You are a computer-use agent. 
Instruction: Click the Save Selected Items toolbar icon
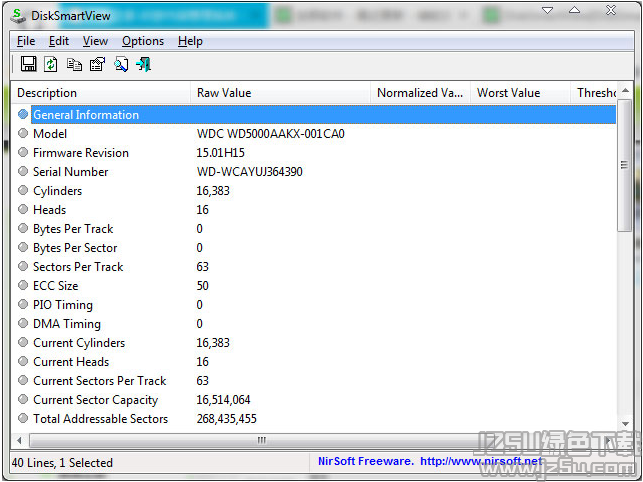[x=28, y=64]
